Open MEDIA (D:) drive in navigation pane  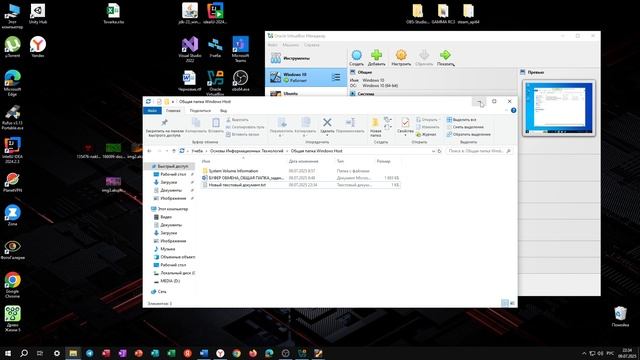(169, 281)
